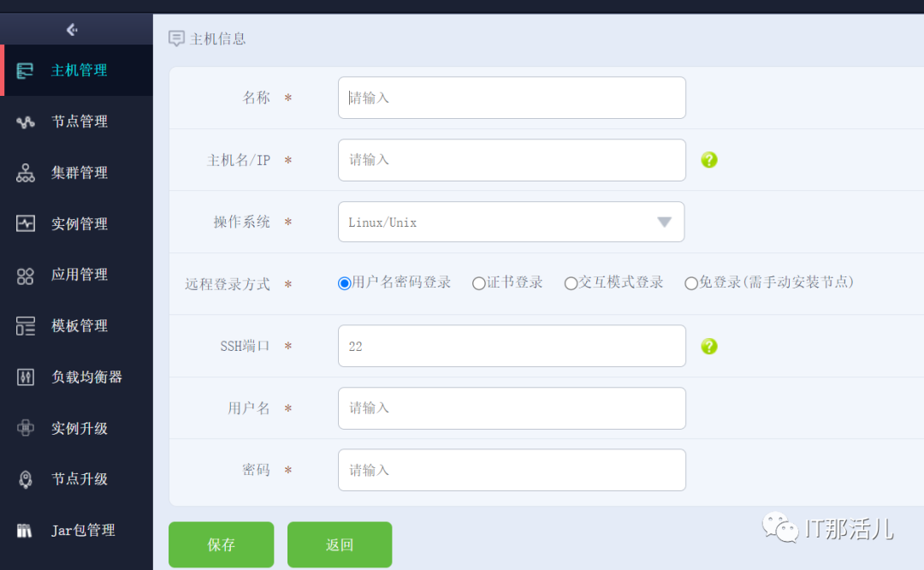The image size is (924, 570).
Task: Click the 主机管理 sidebar icon
Action: [25, 71]
